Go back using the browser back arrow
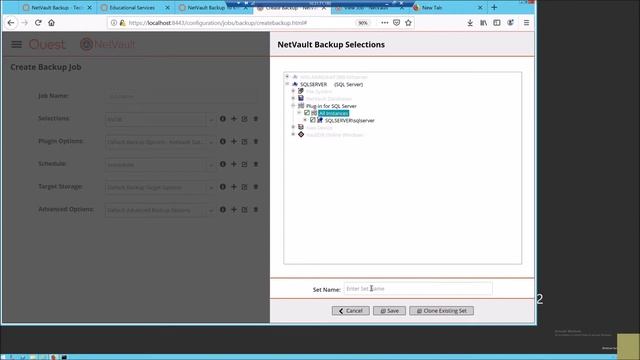 click(x=11, y=23)
